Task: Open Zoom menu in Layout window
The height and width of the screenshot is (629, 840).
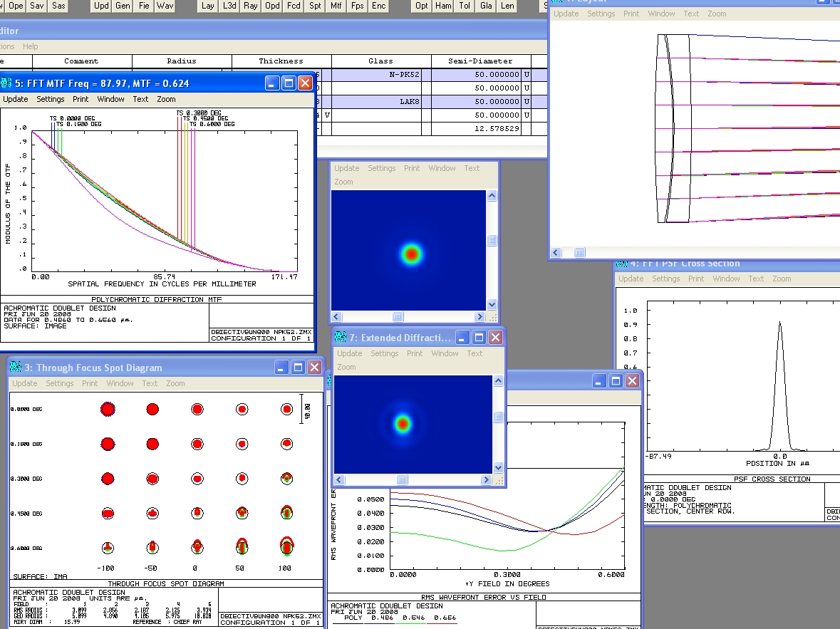Action: (716, 14)
